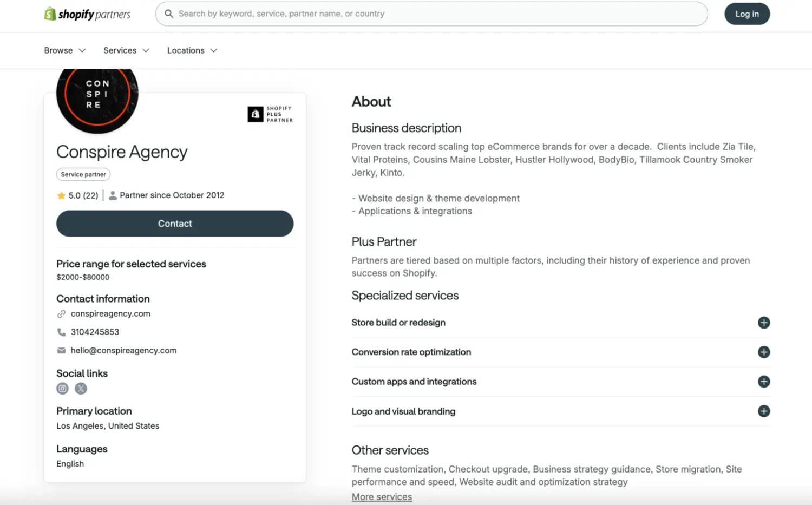The width and height of the screenshot is (812, 505).
Task: Click the link icon beside conspireagency.com
Action: click(x=61, y=313)
